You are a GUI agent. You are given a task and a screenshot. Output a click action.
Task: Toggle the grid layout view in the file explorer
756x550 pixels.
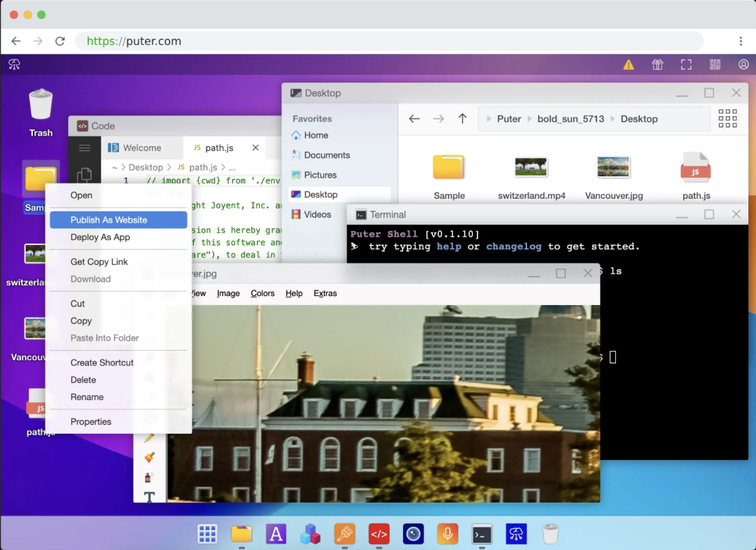727,118
